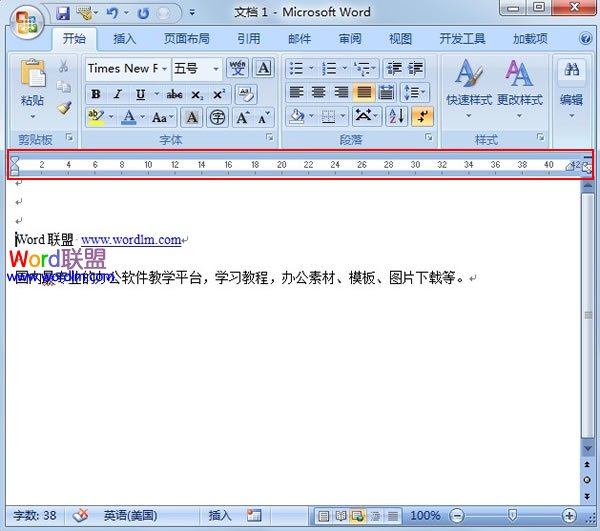Undo the last action
The width and height of the screenshot is (600, 531).
pyautogui.click(x=112, y=13)
